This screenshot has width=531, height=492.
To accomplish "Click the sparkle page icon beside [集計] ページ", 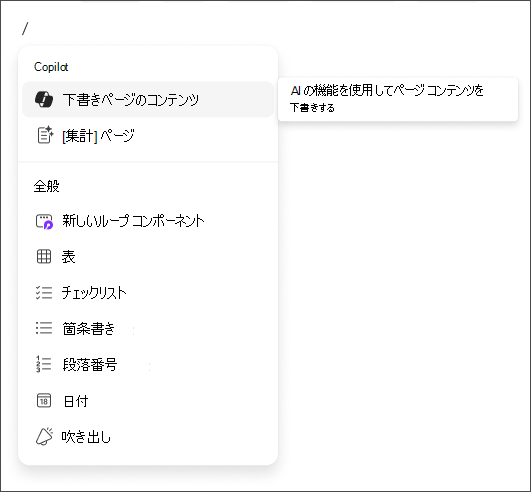I will click(45, 135).
